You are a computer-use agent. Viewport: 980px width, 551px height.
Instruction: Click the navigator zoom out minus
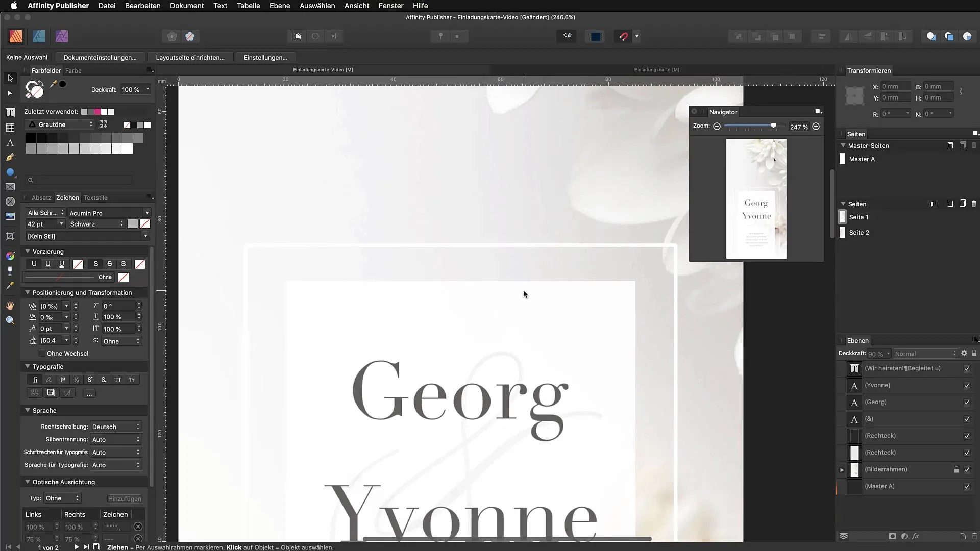click(717, 127)
